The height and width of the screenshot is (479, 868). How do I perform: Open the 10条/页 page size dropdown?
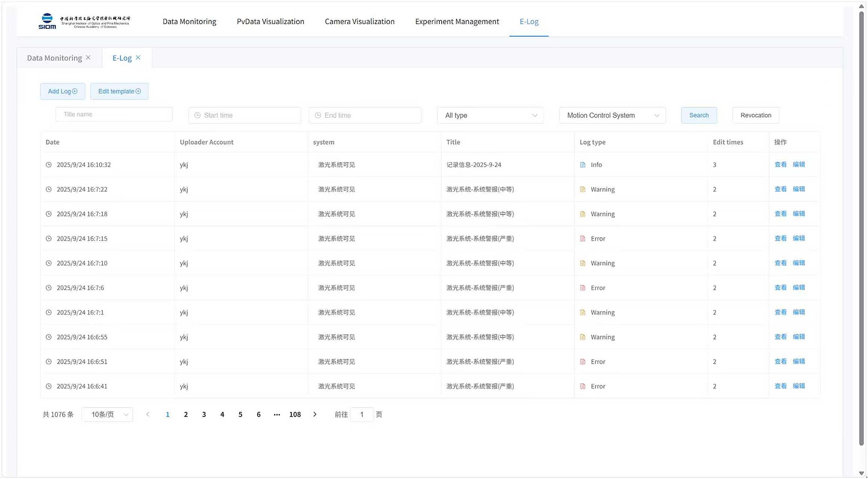[x=107, y=414]
